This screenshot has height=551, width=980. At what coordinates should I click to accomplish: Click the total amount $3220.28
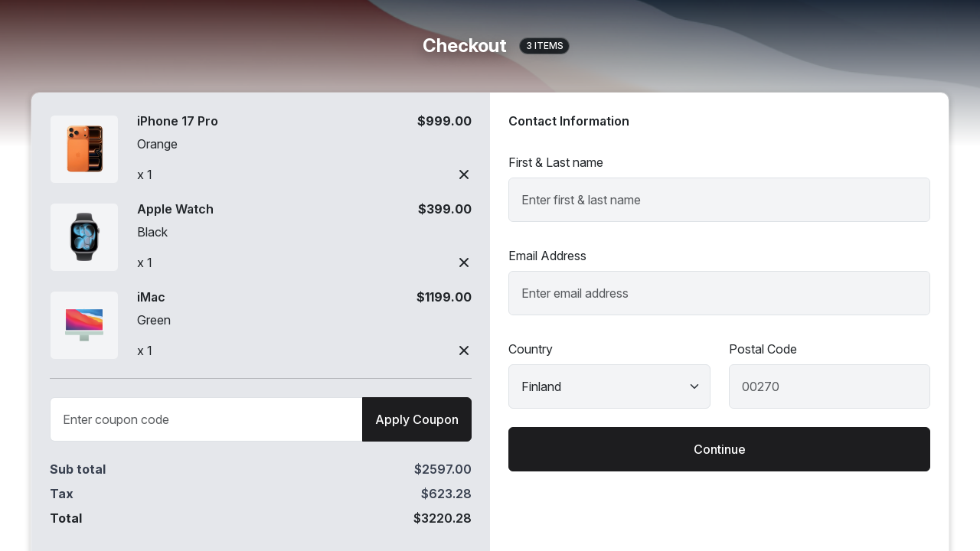coord(443,518)
